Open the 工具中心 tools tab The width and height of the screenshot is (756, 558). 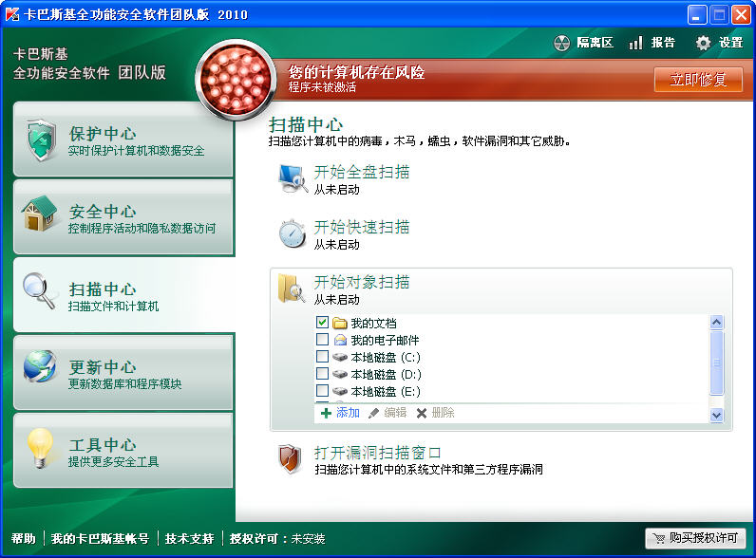(123, 451)
